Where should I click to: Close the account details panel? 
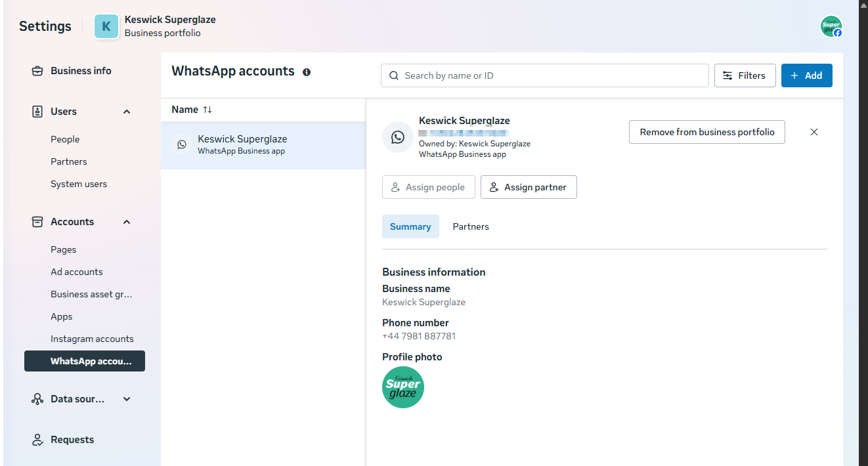[814, 132]
